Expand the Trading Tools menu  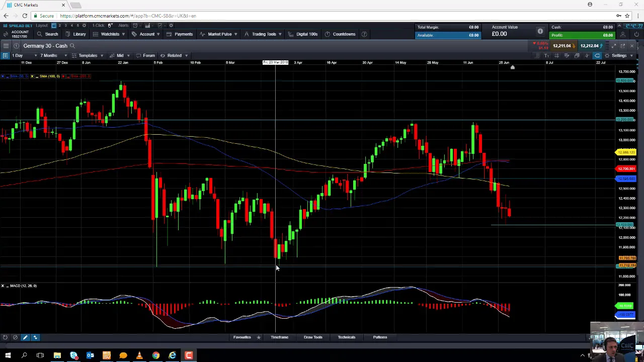pyautogui.click(x=263, y=34)
